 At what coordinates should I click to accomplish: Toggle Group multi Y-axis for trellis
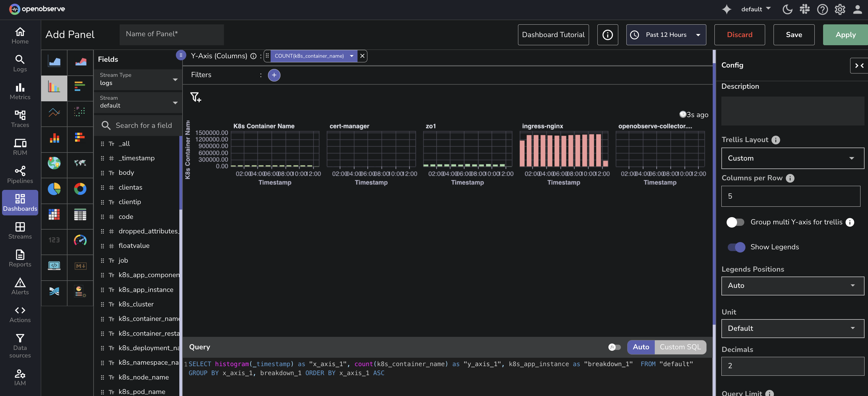[735, 222]
